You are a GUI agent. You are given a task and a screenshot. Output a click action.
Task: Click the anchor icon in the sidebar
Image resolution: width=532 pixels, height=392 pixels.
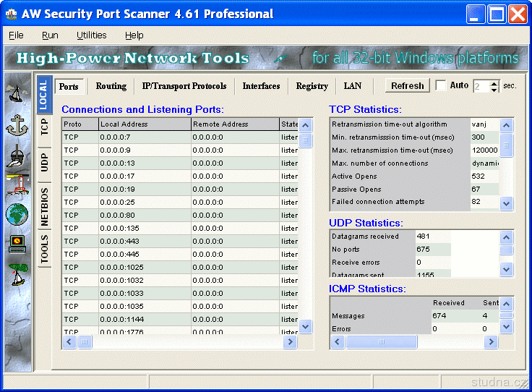coord(17,124)
